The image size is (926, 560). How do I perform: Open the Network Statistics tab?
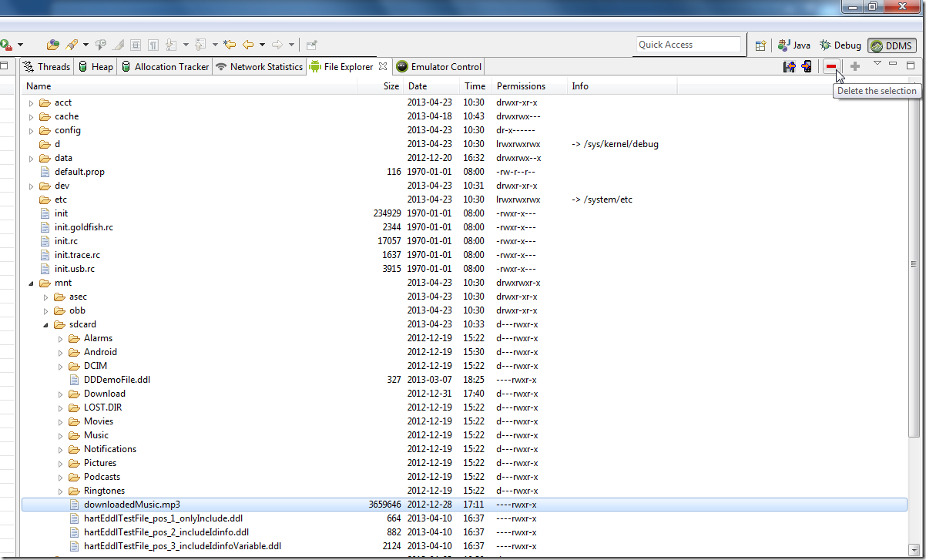pos(260,67)
